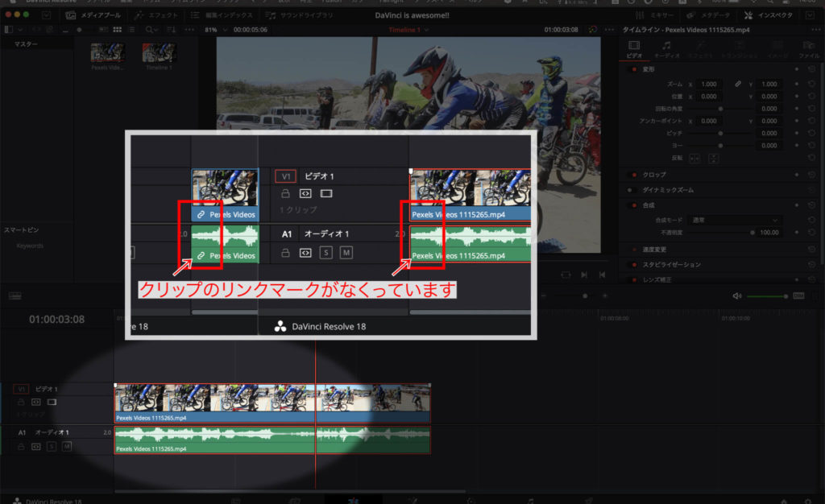The width and height of the screenshot is (825, 504).
Task: Lock the ビデオ 1 track
Action: [21, 402]
